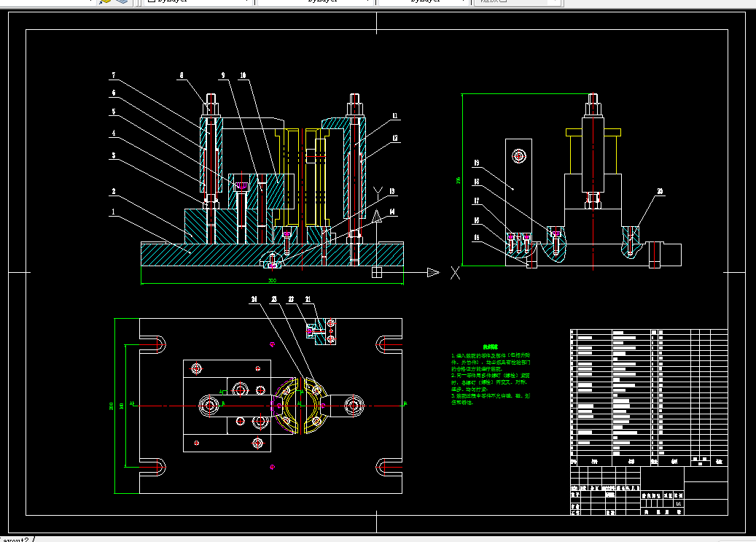
Task: Click the stacked layers icon in top toolbar
Action: [122, 1]
